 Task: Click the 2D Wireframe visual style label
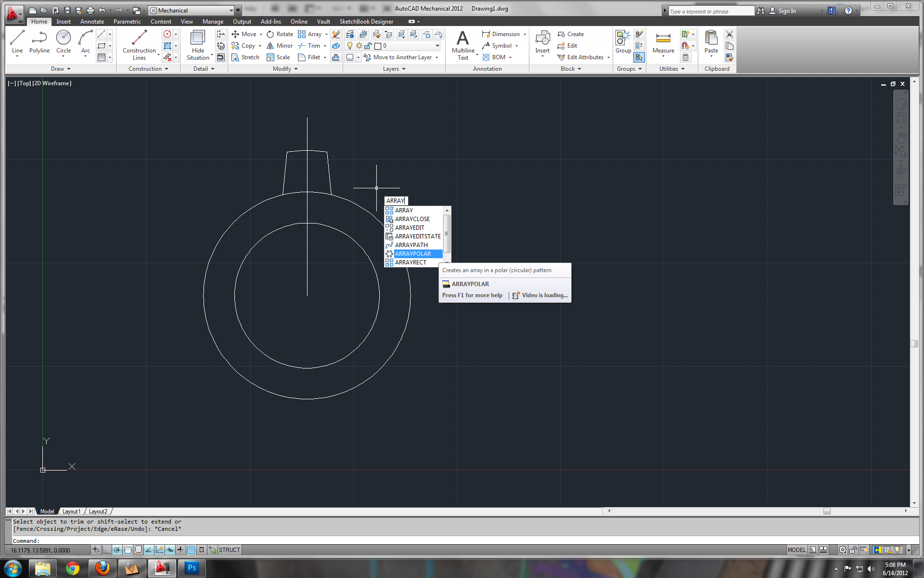pos(51,83)
